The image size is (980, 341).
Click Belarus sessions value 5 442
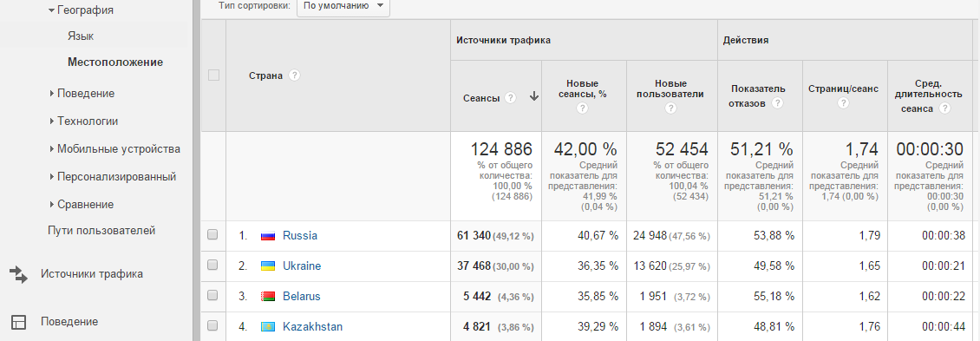[477, 296]
